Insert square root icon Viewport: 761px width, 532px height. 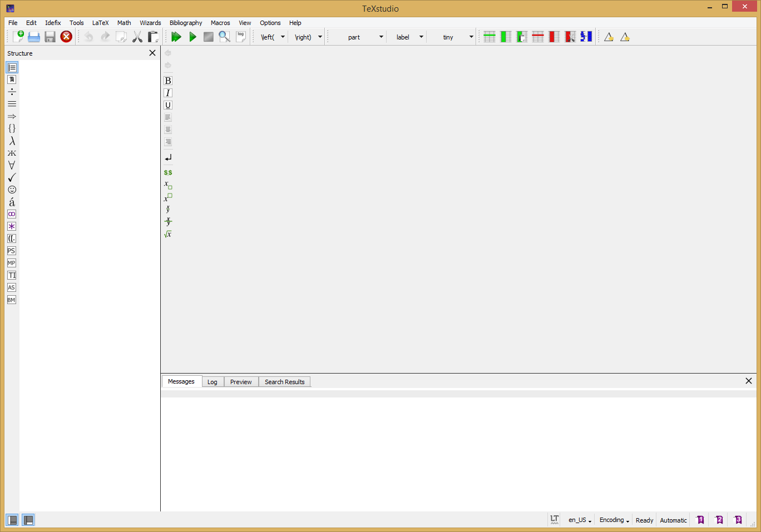pos(168,234)
